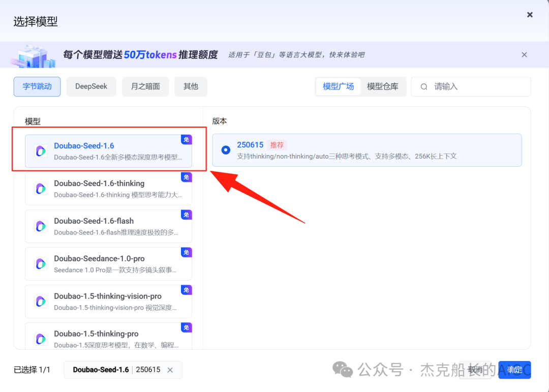Click the 50万tokens promotion headline
The image size is (549, 392).
140,54
